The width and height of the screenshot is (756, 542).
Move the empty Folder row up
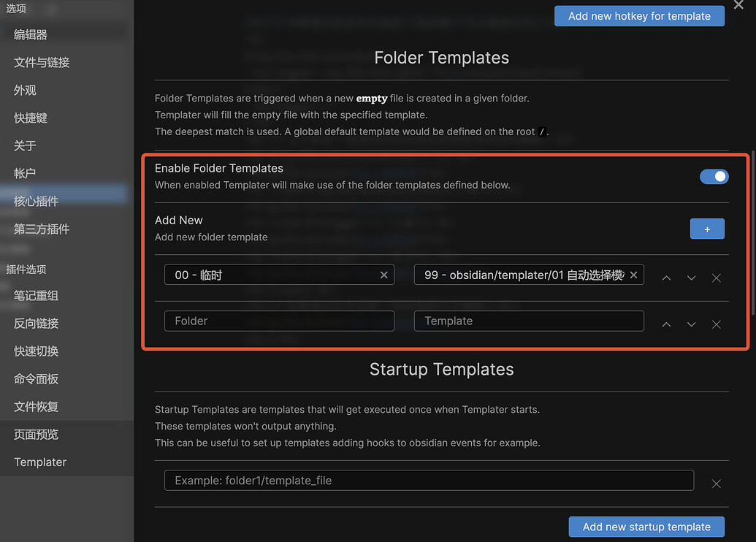pos(666,324)
